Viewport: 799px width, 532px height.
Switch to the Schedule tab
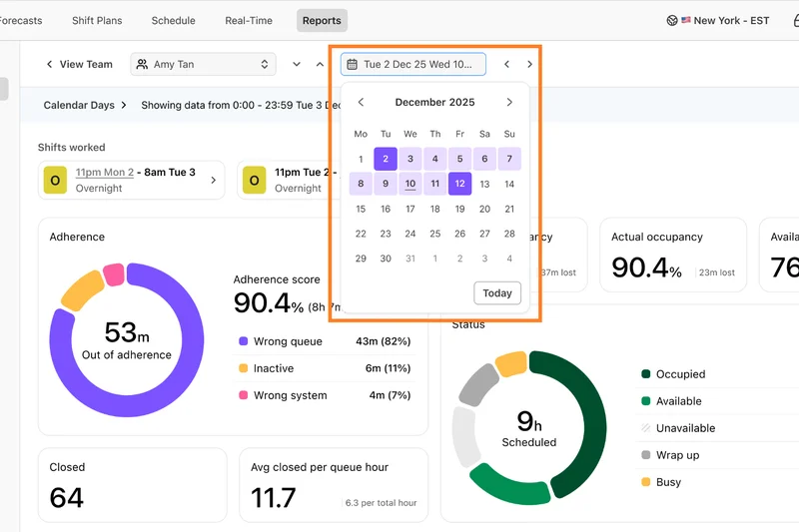(x=173, y=20)
